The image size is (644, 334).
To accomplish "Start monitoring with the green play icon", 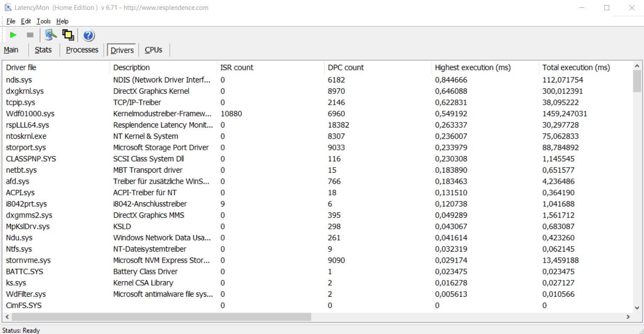I will (13, 35).
